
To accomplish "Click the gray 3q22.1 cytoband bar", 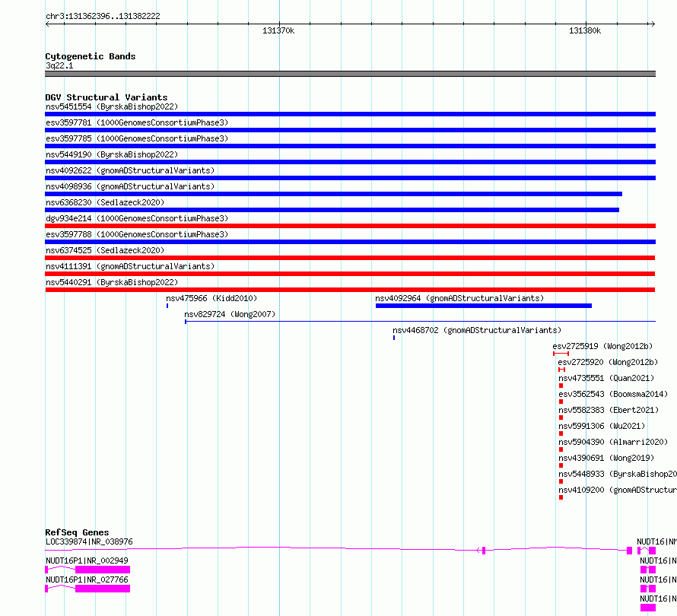I will tap(350, 74).
